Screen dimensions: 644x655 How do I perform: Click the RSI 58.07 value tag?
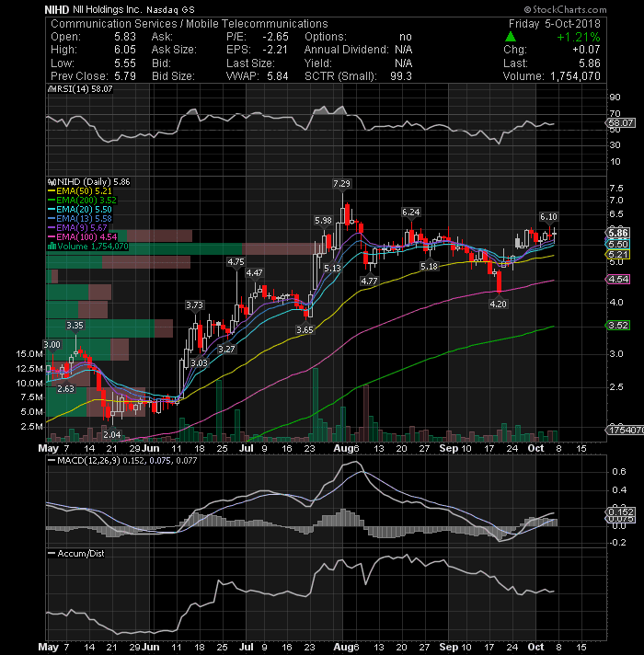tap(621, 123)
